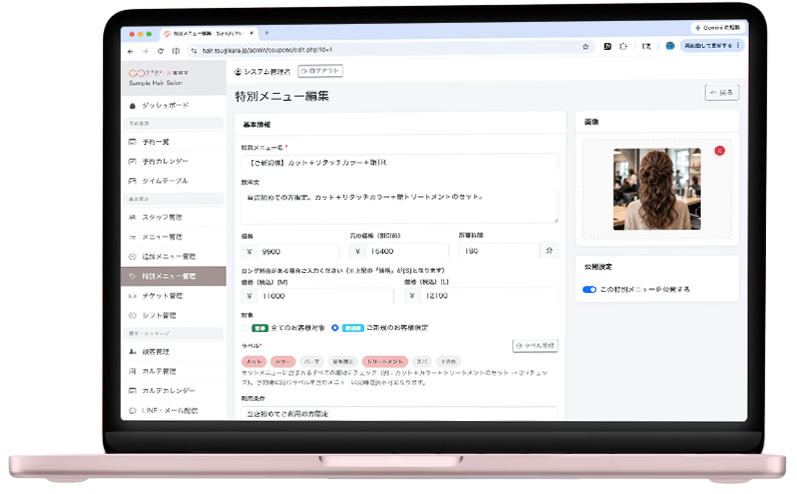The width and height of the screenshot is (797, 494).
Task: Toggle the カット label chip
Action: point(254,361)
